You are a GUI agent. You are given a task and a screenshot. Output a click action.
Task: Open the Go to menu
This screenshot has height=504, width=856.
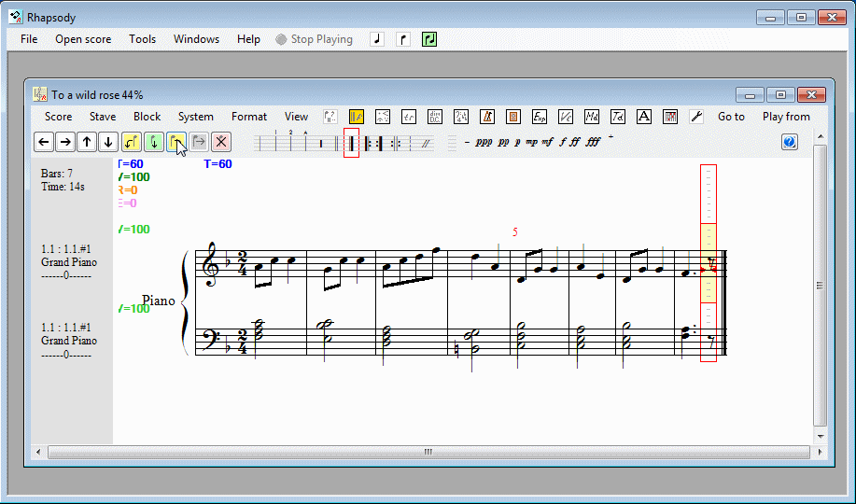coord(731,117)
